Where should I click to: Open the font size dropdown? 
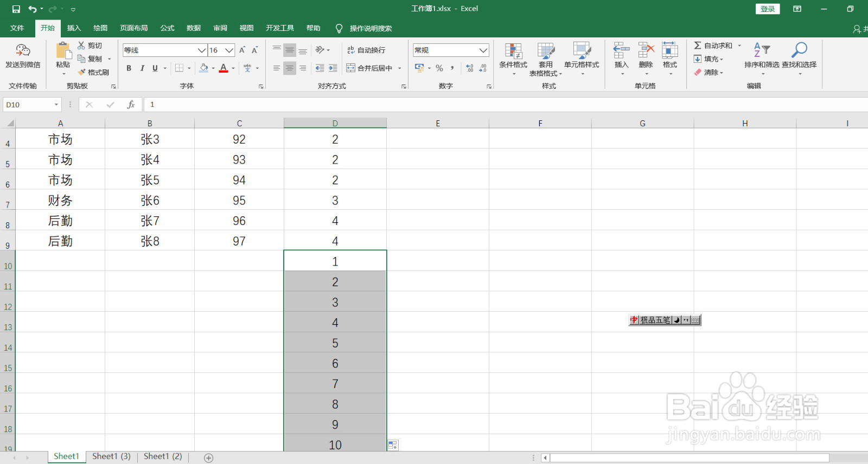[229, 50]
